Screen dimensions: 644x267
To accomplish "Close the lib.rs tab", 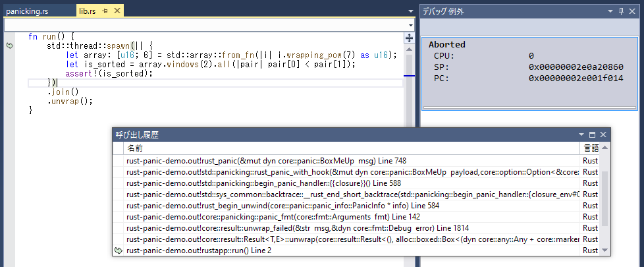I will (x=117, y=11).
